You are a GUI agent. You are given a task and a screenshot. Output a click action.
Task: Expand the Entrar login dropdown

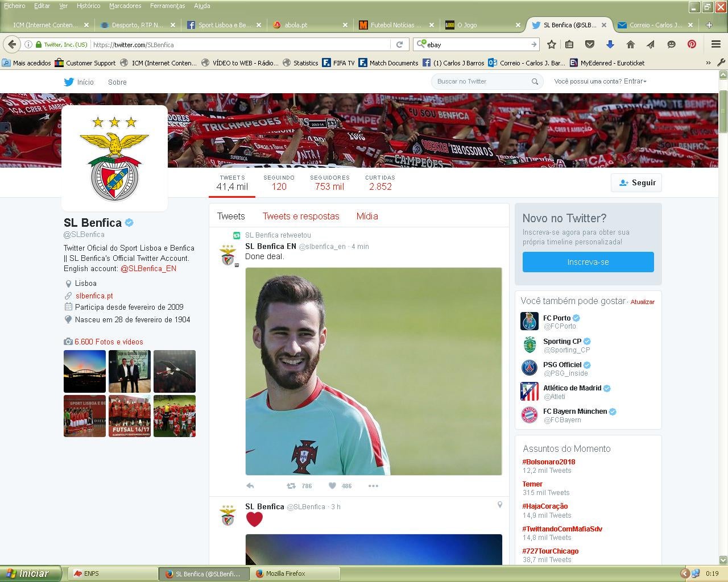635,81
